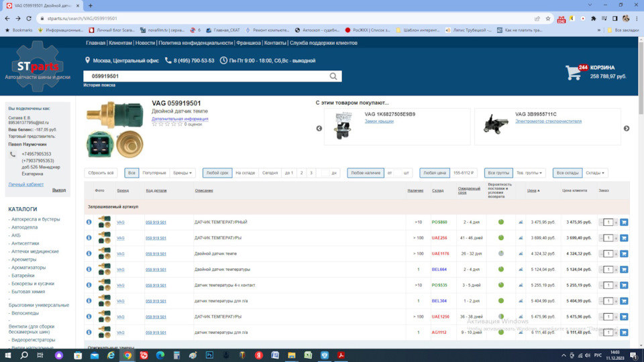Image resolution: width=644 pixels, height=362 pixels.
Task: Sort table by Цена column
Action: pos(533,190)
